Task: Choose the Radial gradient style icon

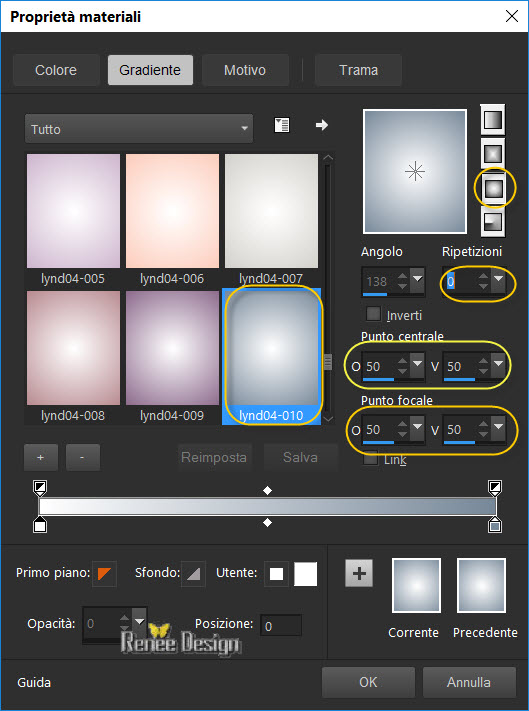Action: pos(493,222)
